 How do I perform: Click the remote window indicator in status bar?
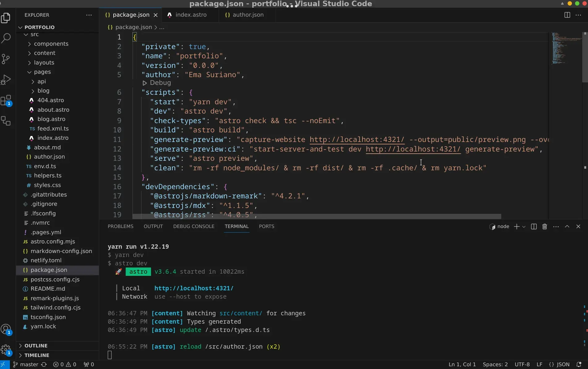(5, 364)
